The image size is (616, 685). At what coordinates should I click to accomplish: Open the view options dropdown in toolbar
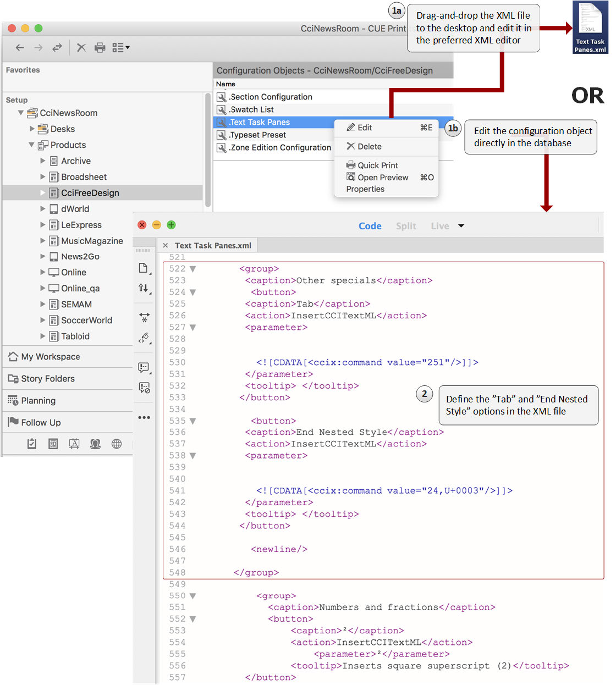click(120, 48)
